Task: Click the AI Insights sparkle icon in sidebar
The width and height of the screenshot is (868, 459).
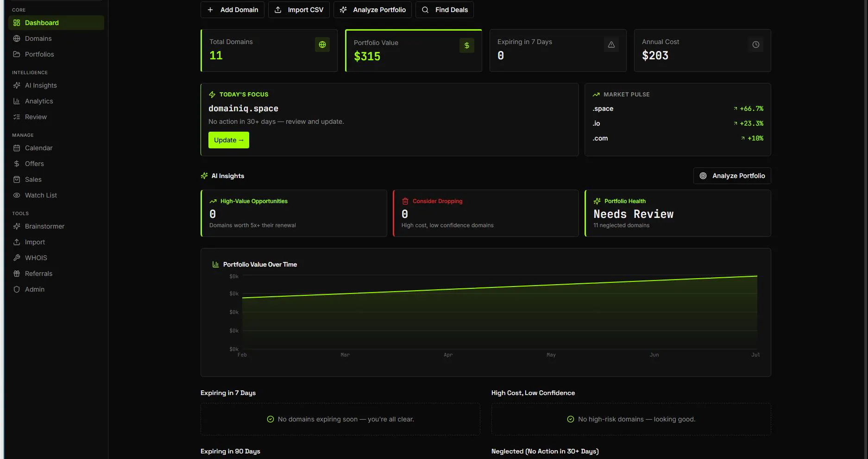Action: click(17, 85)
